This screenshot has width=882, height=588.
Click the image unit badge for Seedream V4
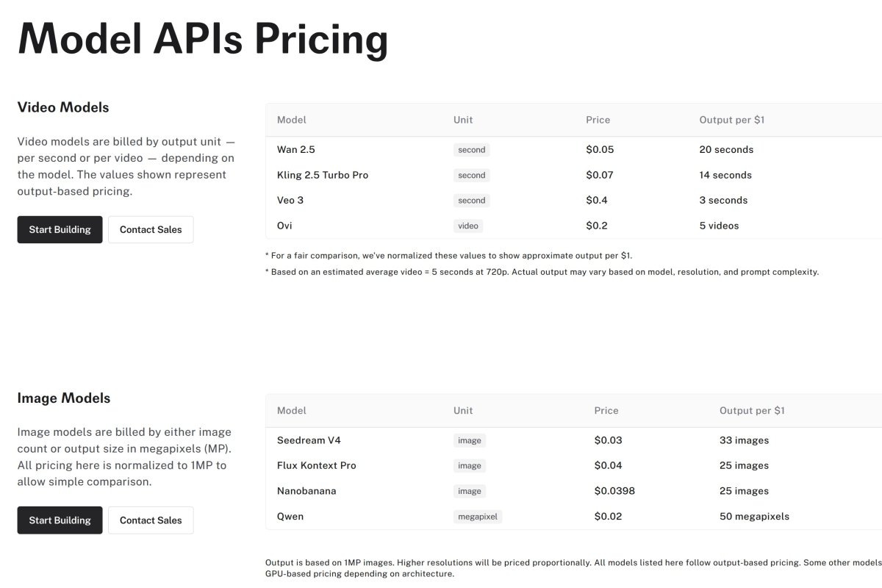(470, 440)
